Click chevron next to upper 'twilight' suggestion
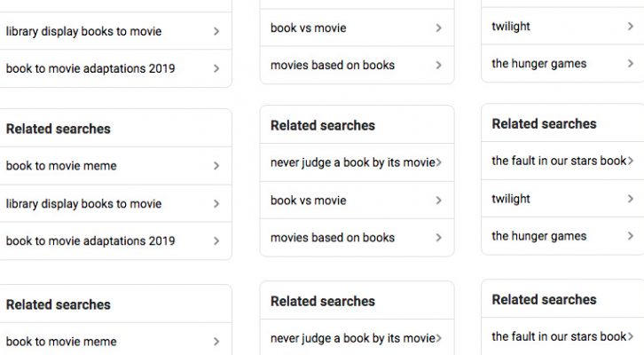 [x=631, y=27]
